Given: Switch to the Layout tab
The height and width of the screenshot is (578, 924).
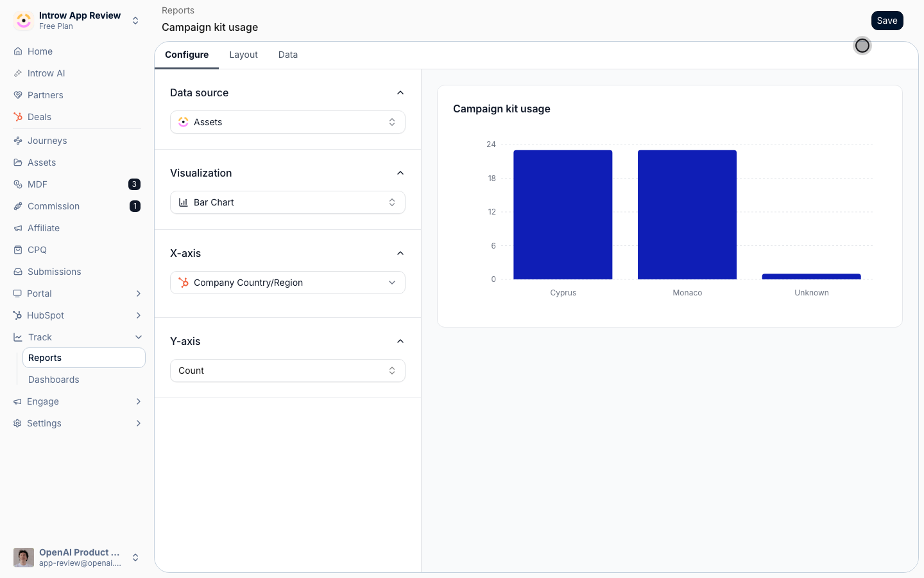Looking at the screenshot, I should (243, 55).
